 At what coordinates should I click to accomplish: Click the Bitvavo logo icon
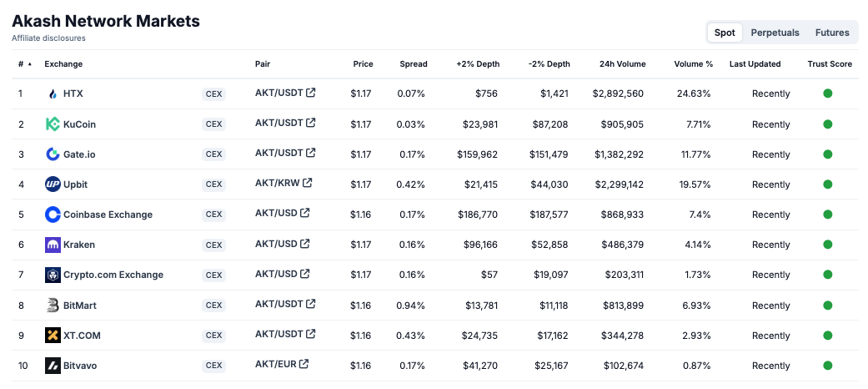tap(53, 366)
